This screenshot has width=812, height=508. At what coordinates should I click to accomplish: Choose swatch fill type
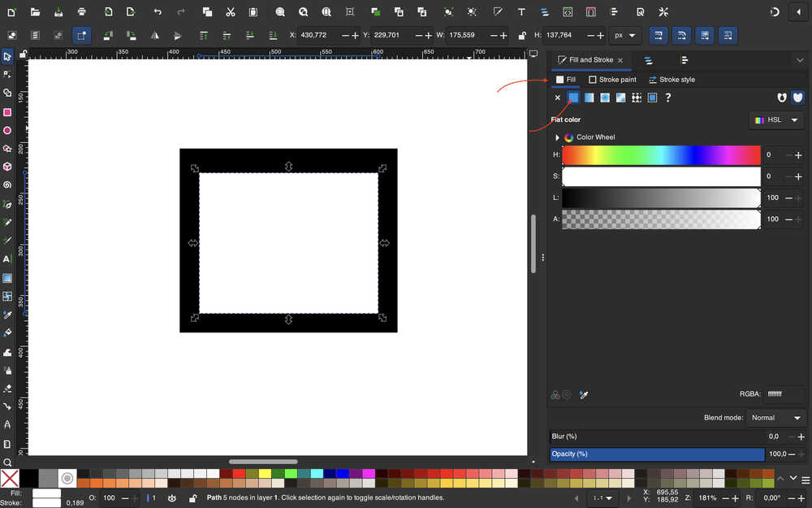[653, 98]
